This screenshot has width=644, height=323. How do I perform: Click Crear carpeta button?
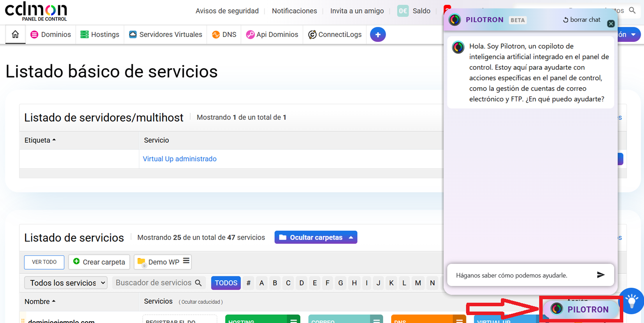(99, 262)
